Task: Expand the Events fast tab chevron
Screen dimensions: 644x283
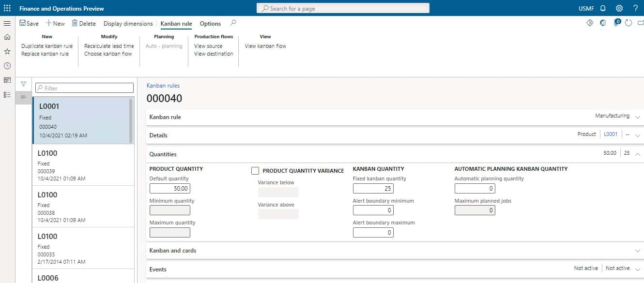Action: tap(637, 269)
